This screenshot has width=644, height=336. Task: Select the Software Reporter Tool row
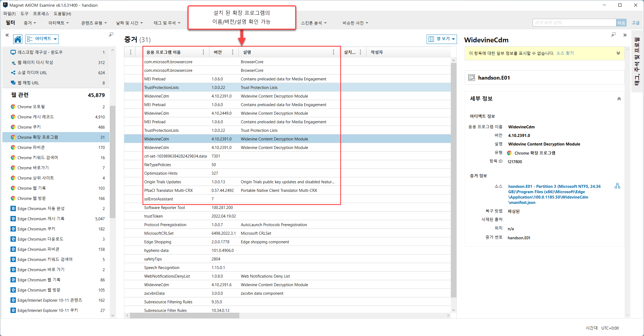[287, 208]
